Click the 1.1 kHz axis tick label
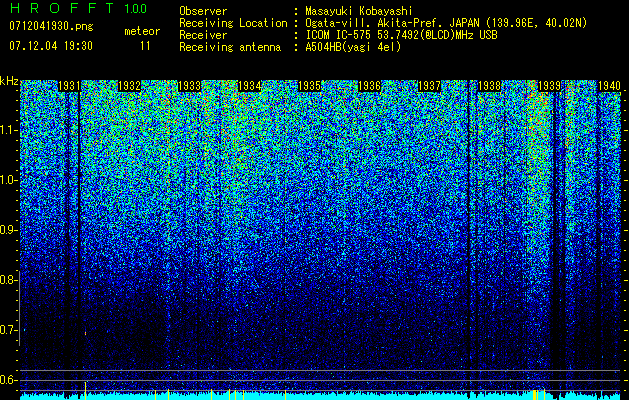629x400 pixels. (x=9, y=130)
